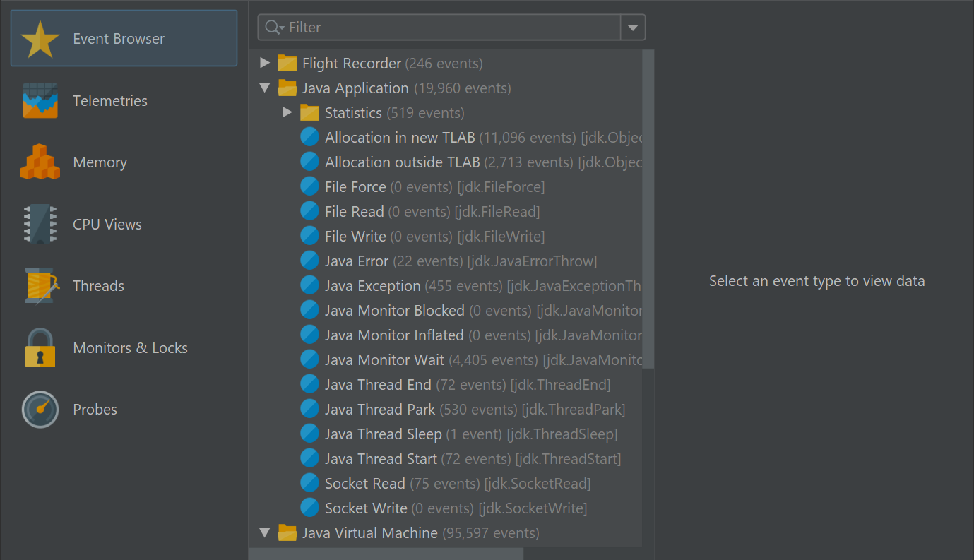Viewport: 974px width, 560px height.
Task: Open the search magnifier options in filter
Action: 274,28
